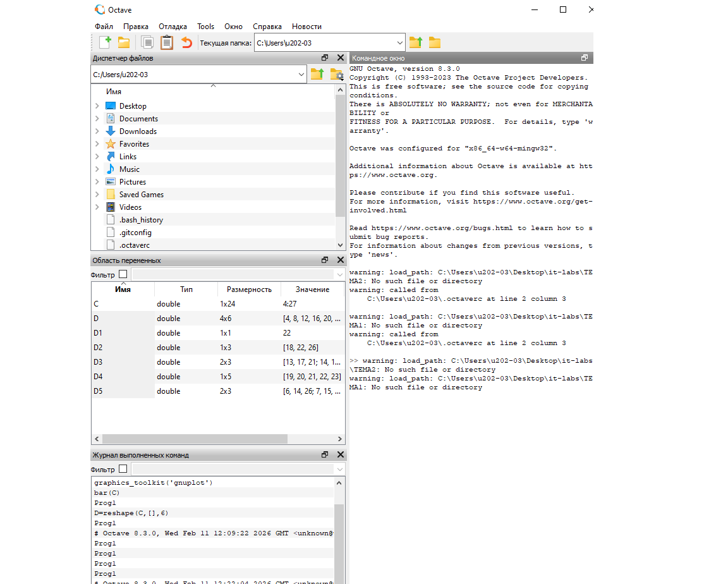Click the New Script toolbar icon
Viewport: 728px width, 584px height.
105,42
